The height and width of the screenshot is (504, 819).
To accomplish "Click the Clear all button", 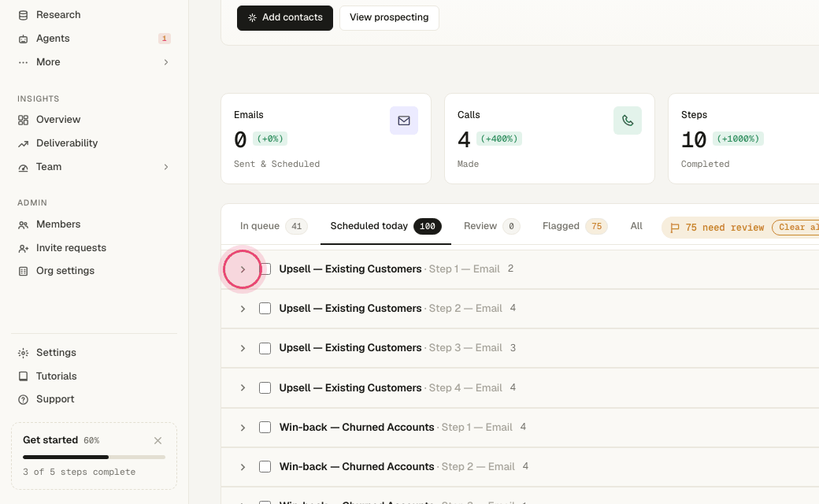I will click(x=795, y=227).
